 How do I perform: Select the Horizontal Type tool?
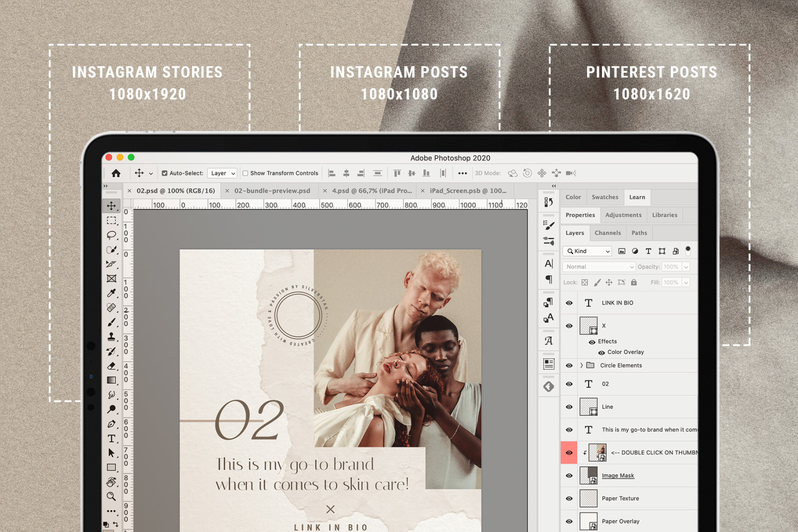(x=111, y=439)
